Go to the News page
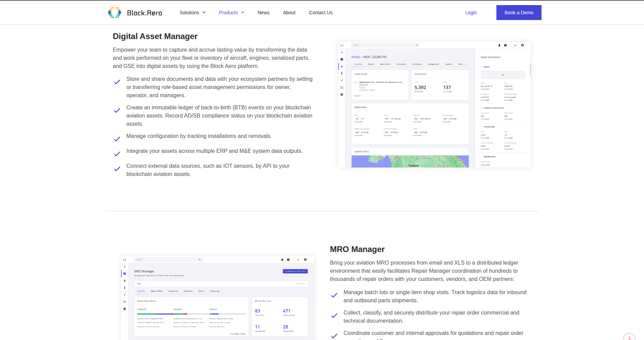The width and height of the screenshot is (644, 340). point(263,13)
